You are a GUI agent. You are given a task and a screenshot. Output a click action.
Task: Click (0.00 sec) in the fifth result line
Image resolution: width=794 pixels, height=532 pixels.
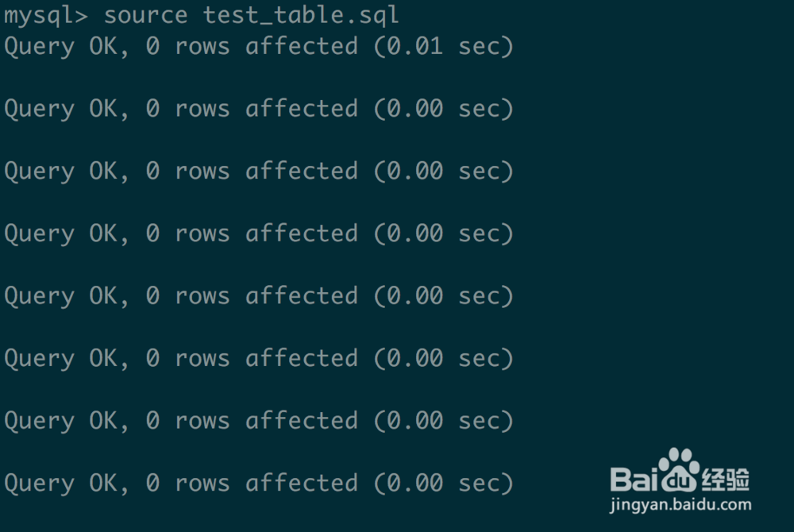coord(443,296)
